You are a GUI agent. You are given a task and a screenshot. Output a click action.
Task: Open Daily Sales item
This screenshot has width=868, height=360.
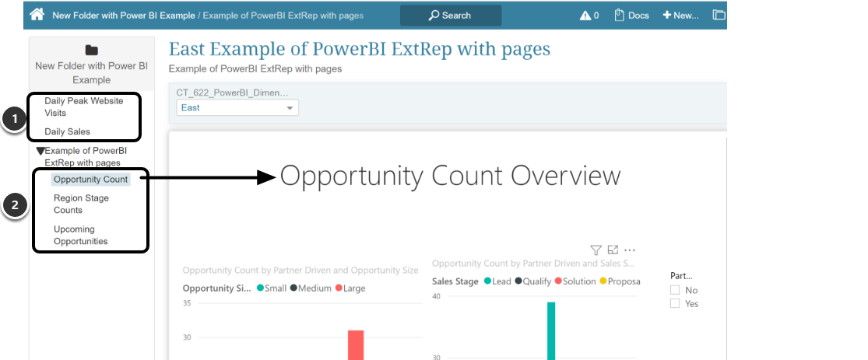(67, 131)
